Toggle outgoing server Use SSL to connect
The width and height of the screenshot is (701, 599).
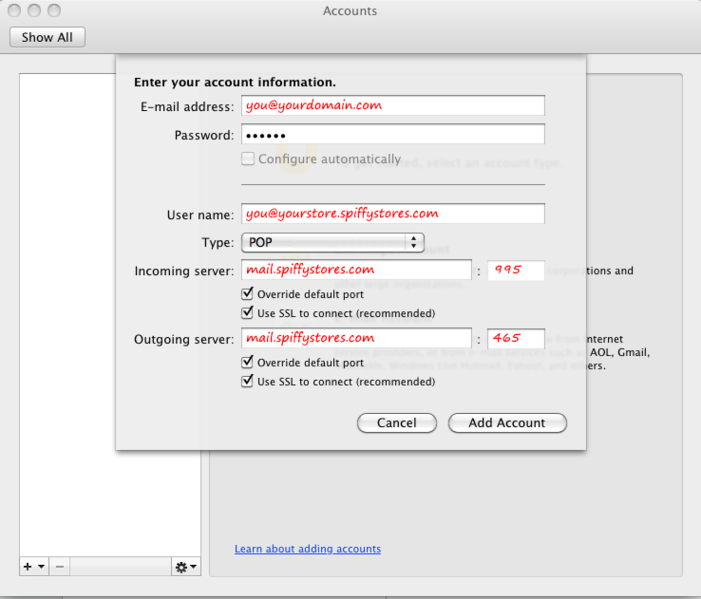coord(248,381)
